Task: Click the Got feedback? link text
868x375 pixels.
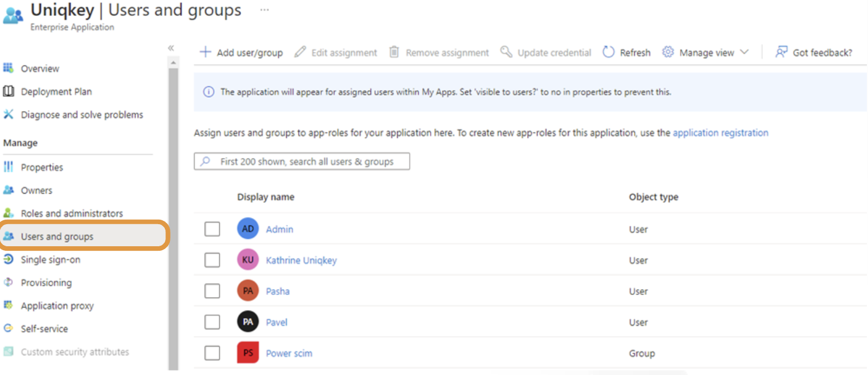Action: (x=822, y=53)
